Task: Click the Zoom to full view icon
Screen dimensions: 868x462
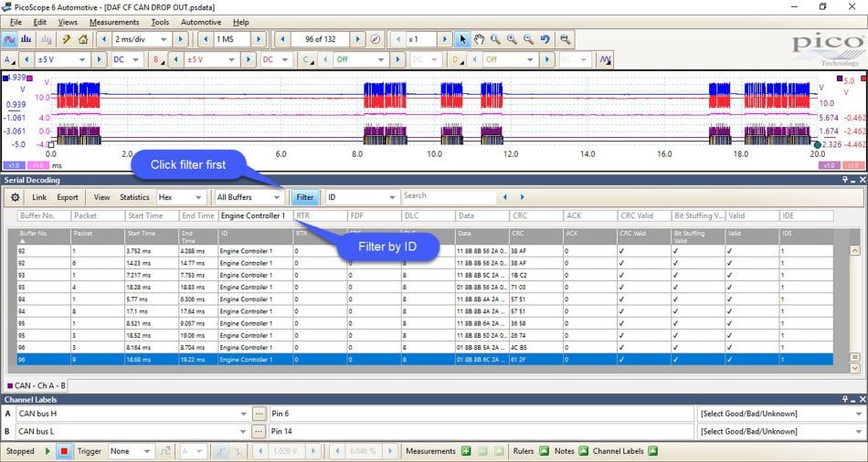Action: pyautogui.click(x=566, y=39)
